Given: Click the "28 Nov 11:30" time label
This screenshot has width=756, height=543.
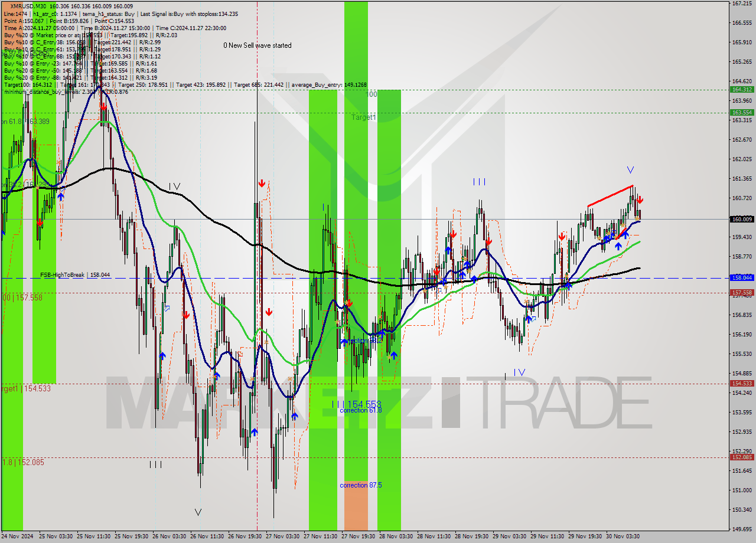Looking at the screenshot, I should coord(434,537).
